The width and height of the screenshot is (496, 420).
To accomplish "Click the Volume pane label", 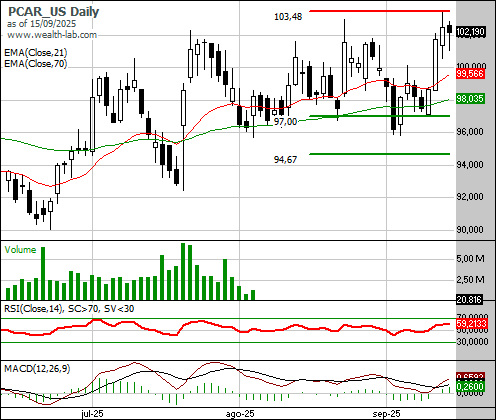I will pyautogui.click(x=20, y=250).
